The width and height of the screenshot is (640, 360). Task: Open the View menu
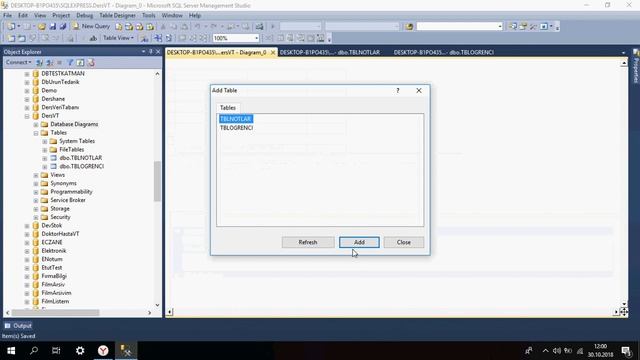[x=40, y=15]
